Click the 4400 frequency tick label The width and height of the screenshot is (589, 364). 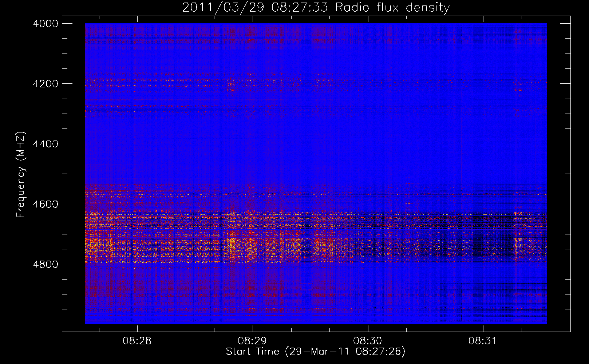[46, 144]
